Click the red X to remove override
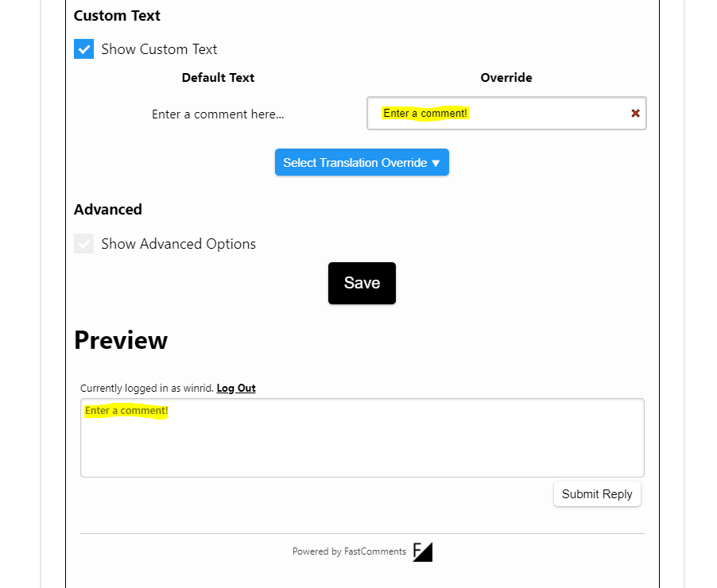The height and width of the screenshot is (588, 717). [x=635, y=114]
